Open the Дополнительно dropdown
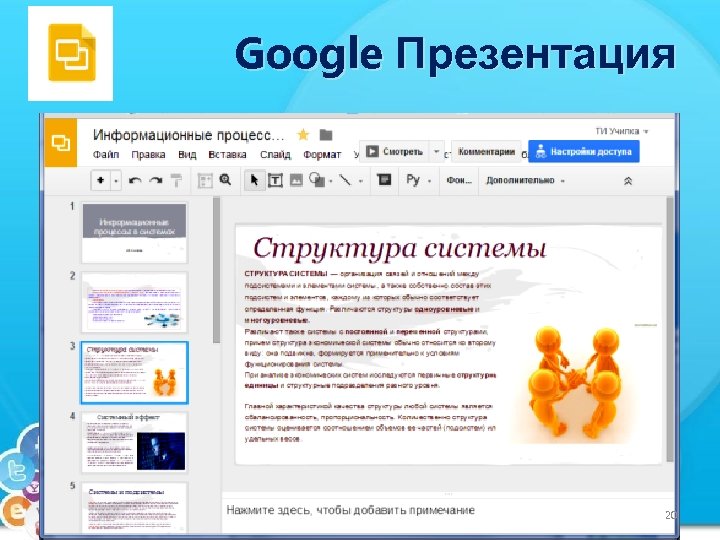This screenshot has height=540, width=720. [525, 180]
